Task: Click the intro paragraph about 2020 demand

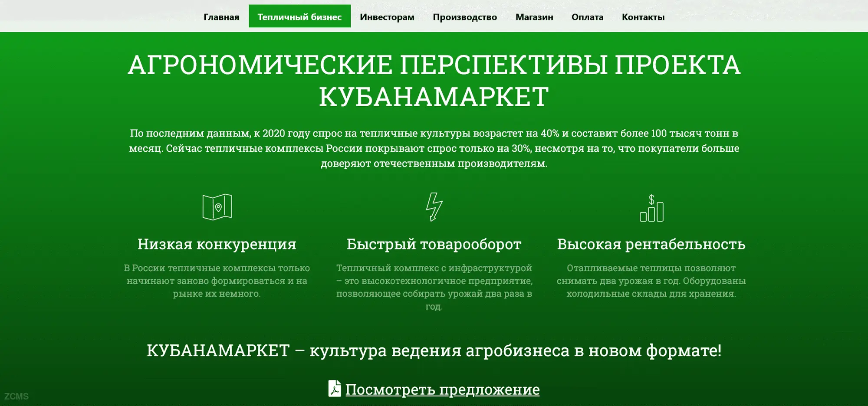Action: (x=434, y=148)
